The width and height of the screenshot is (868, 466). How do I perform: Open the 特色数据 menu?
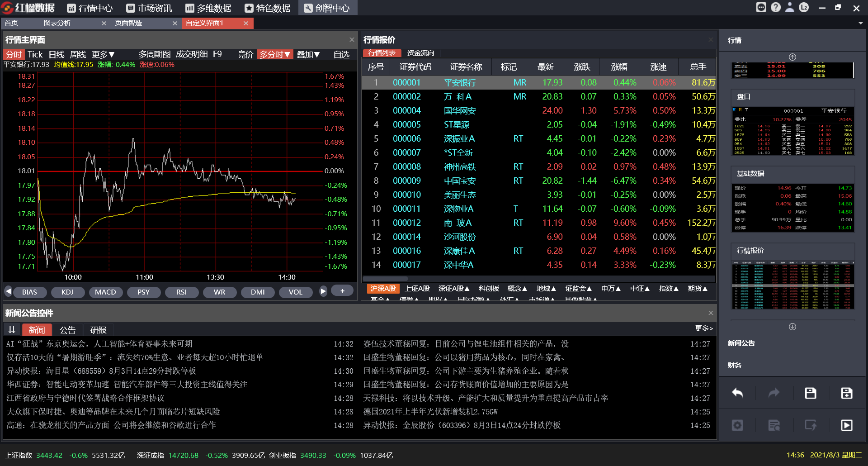(x=268, y=8)
